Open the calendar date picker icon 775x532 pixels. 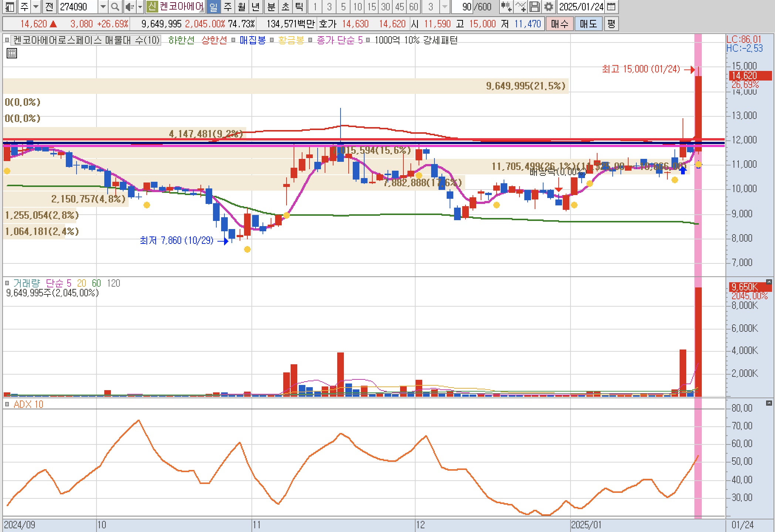[x=612, y=7]
